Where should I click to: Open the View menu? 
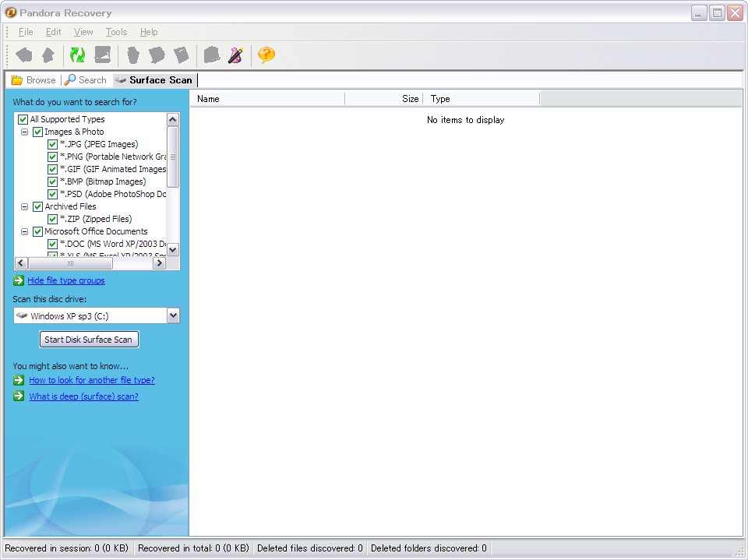(x=83, y=32)
